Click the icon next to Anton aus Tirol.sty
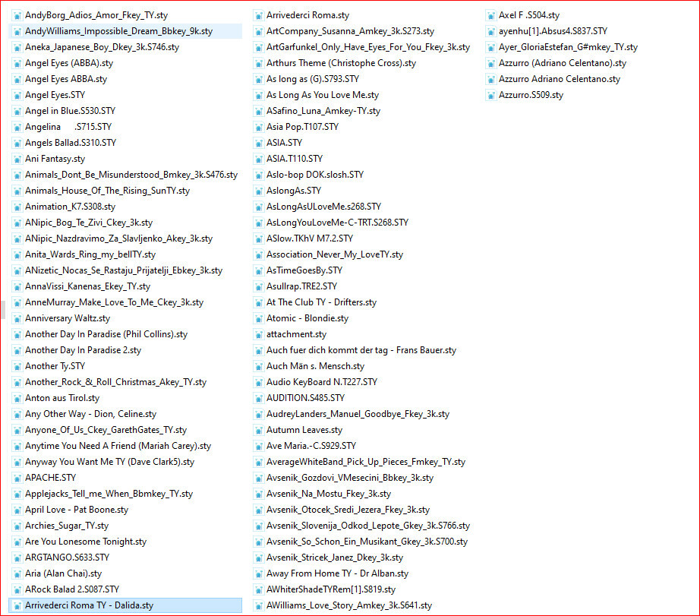 tap(17, 399)
